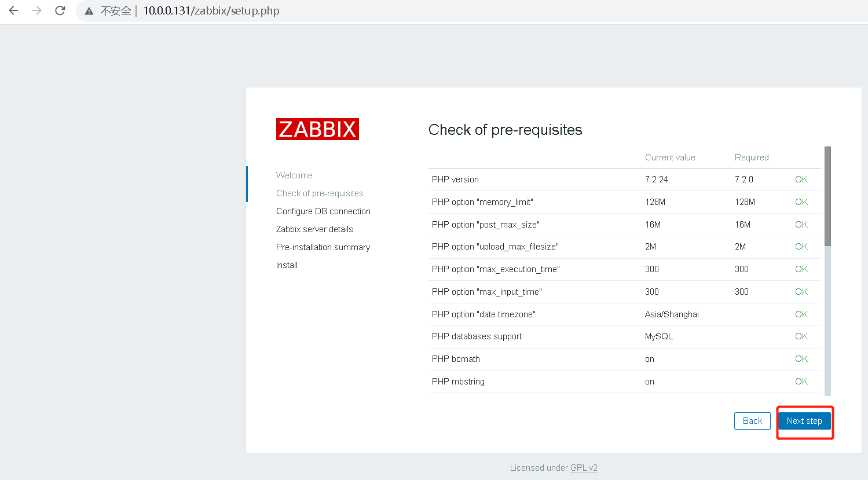
Task: Click the Zabbix logo
Action: pyautogui.click(x=317, y=129)
